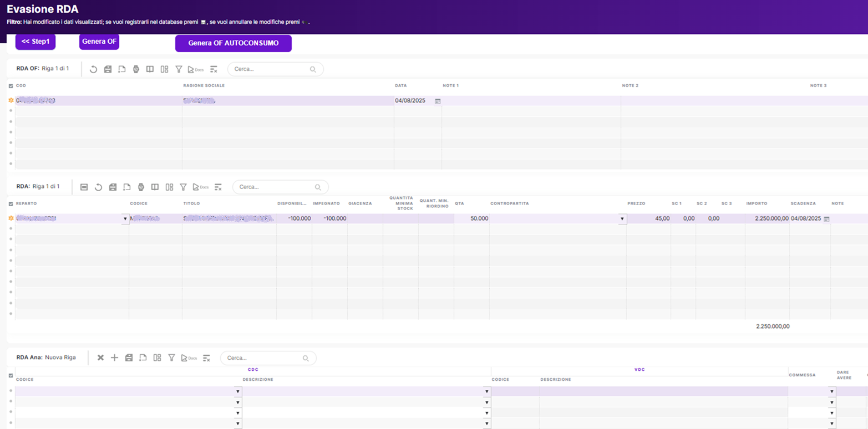Expand the Reparto dropdown in first RDA row
Viewport: 868px width, 429px height.
(125, 219)
